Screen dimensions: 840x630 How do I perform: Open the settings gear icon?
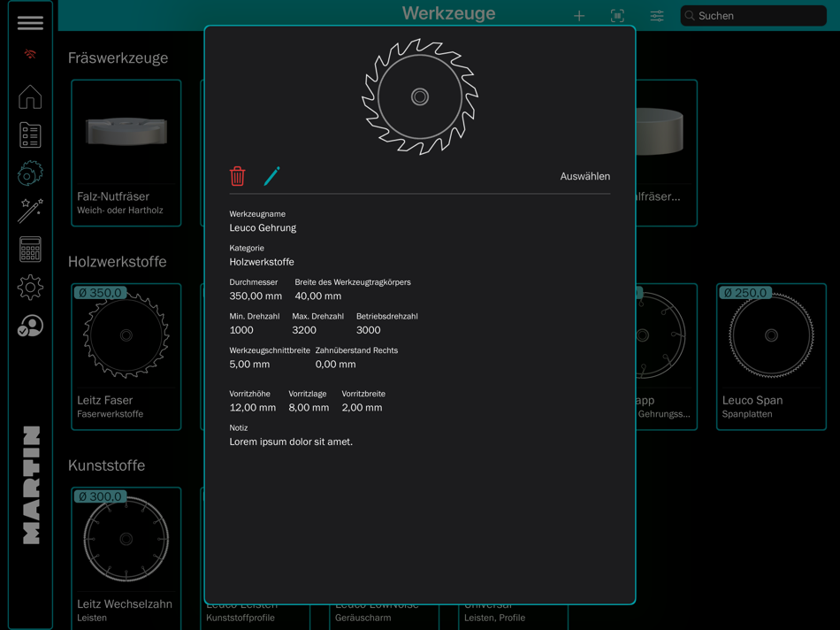[30, 288]
